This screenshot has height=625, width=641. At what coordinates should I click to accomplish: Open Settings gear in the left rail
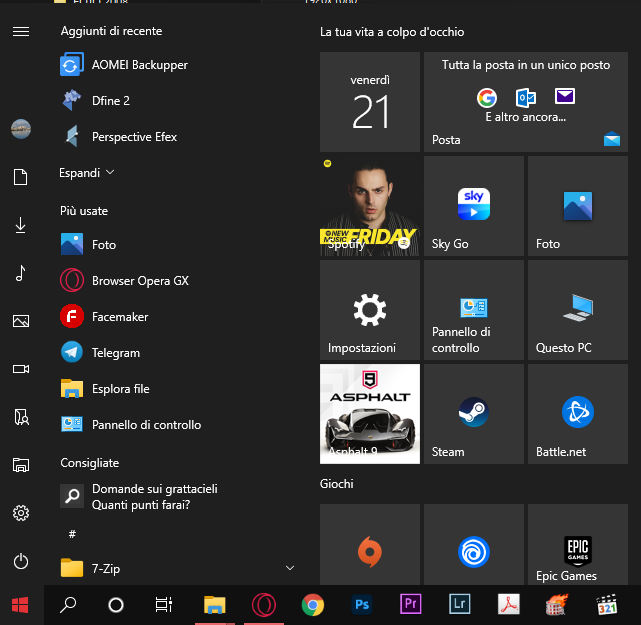(x=21, y=513)
